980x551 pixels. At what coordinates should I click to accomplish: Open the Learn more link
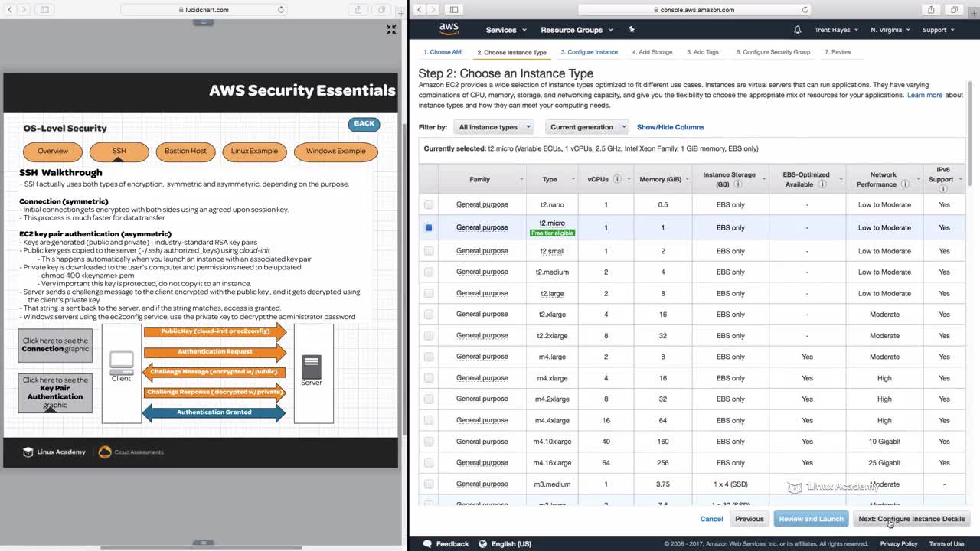pos(925,95)
